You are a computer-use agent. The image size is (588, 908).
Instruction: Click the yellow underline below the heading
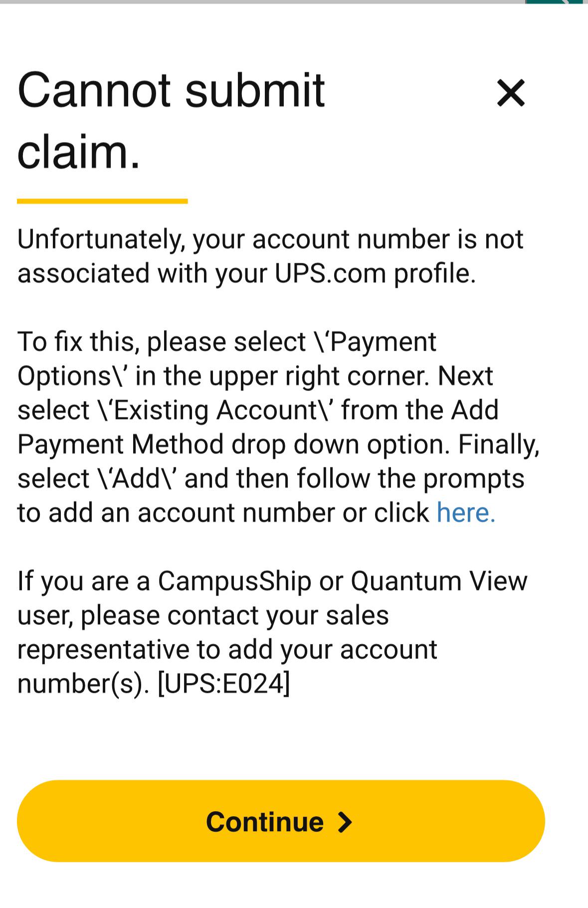click(x=102, y=201)
